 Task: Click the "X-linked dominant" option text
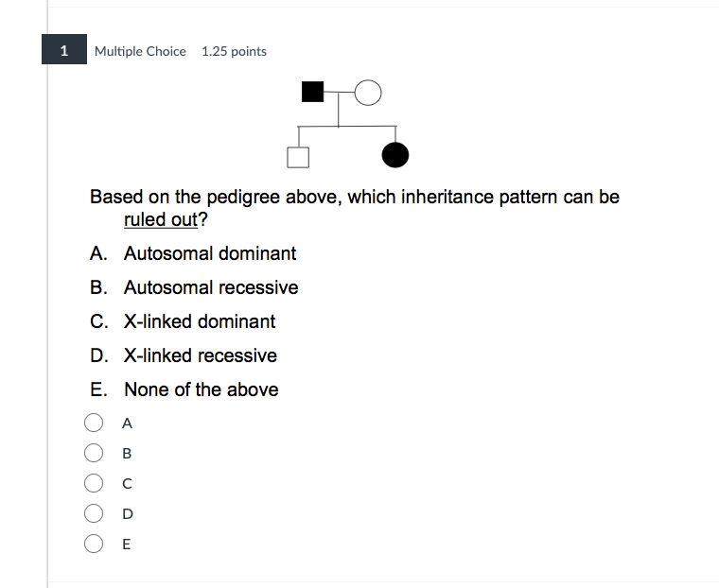tap(199, 321)
